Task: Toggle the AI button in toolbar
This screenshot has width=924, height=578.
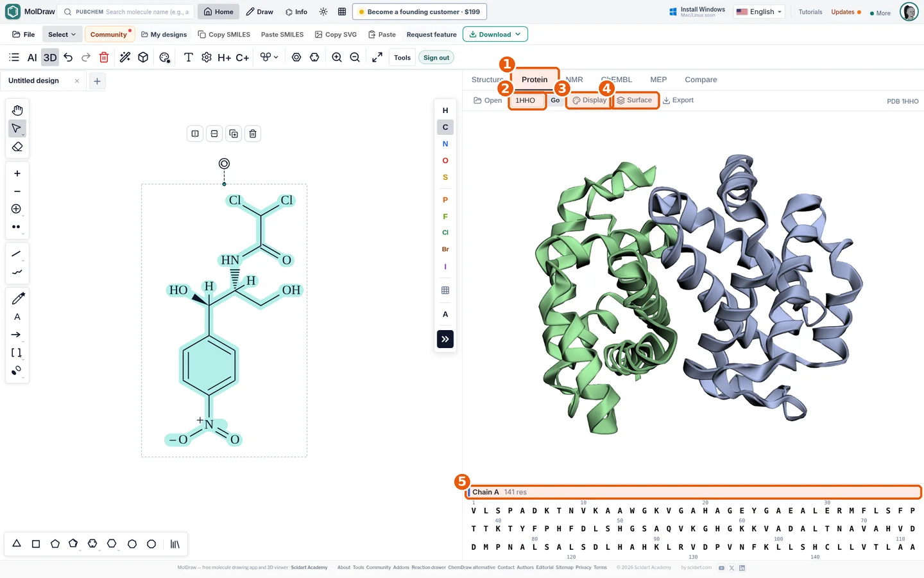Action: click(x=32, y=58)
